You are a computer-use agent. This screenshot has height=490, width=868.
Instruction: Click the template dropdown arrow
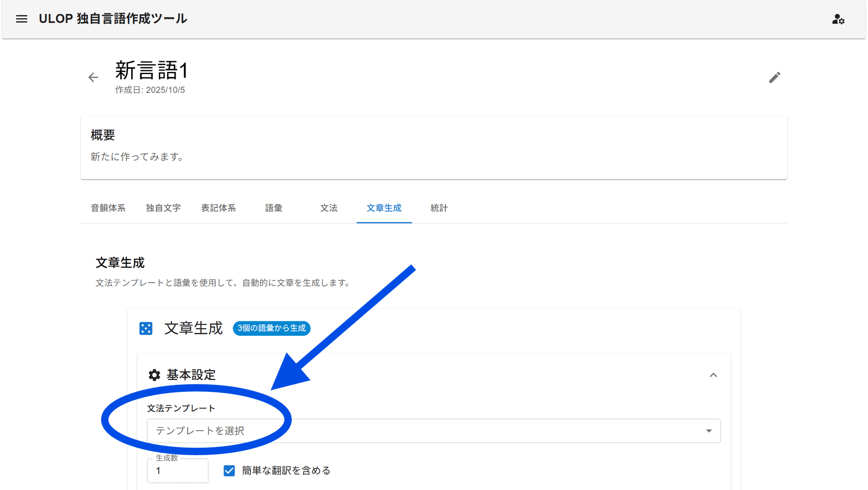(708, 431)
